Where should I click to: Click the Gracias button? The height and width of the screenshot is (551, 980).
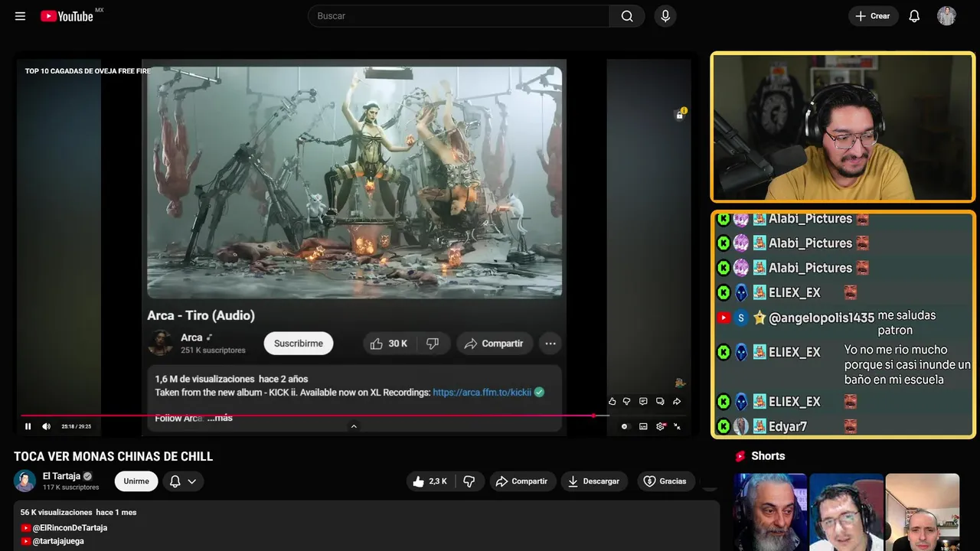point(665,481)
